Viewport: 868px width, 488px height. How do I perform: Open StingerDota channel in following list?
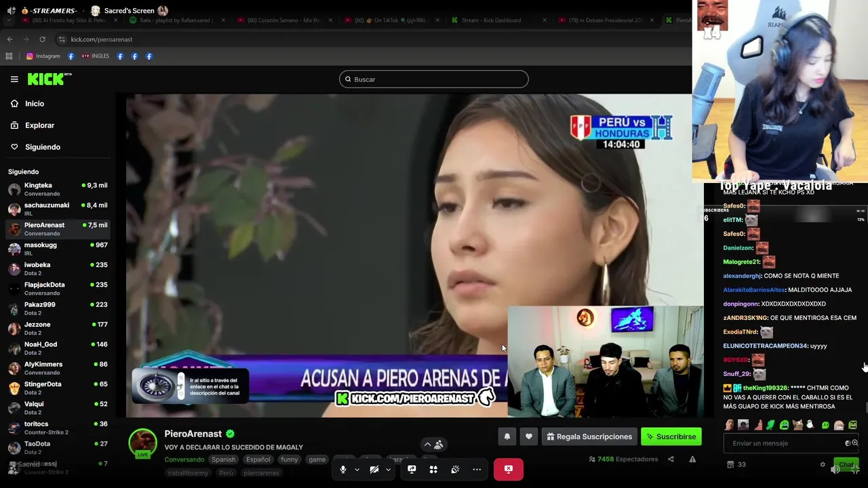click(58, 388)
